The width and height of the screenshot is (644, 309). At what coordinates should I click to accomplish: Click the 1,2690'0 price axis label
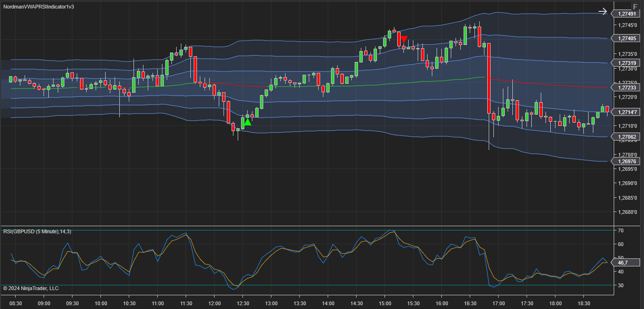(627, 184)
